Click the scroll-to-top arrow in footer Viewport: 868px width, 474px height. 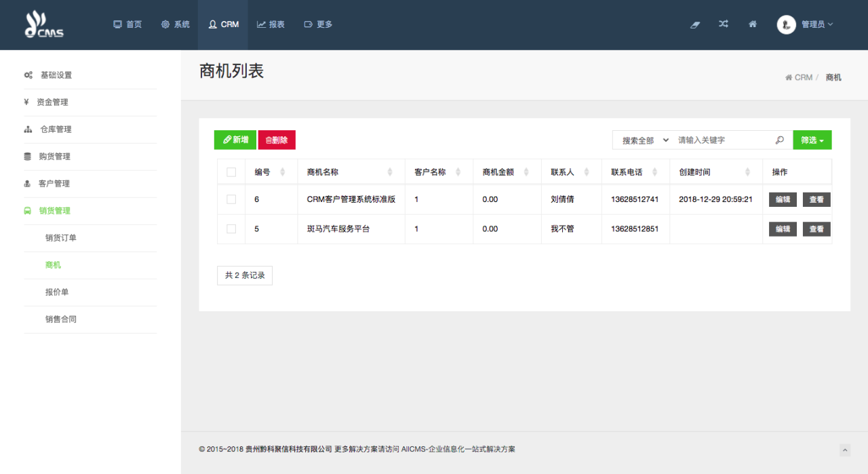pyautogui.click(x=844, y=450)
